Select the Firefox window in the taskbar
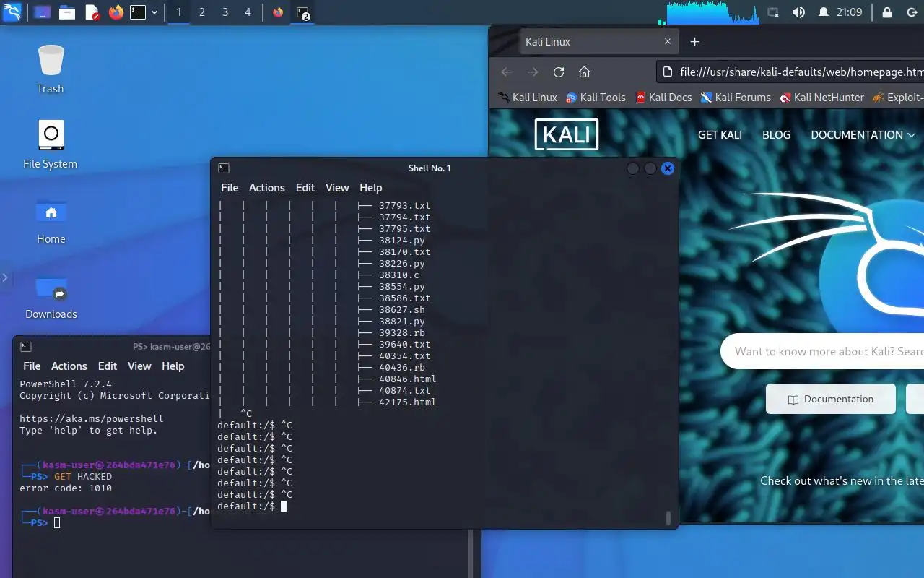This screenshot has height=578, width=924. coord(278,12)
